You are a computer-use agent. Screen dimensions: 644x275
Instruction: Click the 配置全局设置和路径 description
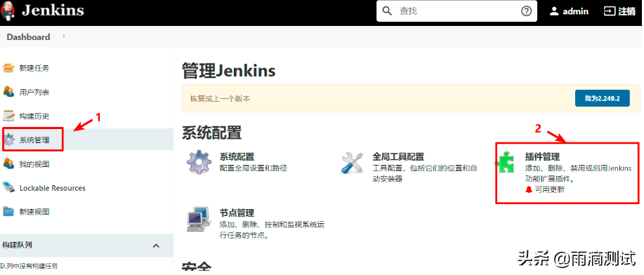(253, 168)
